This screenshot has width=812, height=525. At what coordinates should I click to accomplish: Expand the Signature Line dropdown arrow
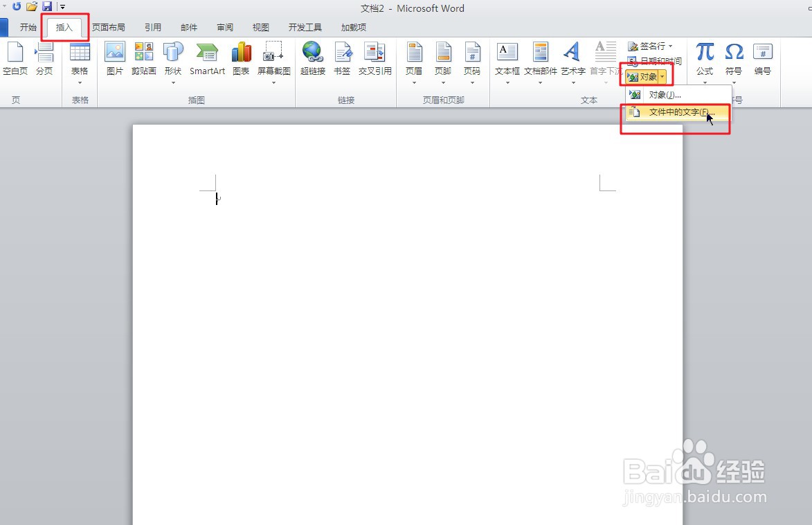point(671,46)
